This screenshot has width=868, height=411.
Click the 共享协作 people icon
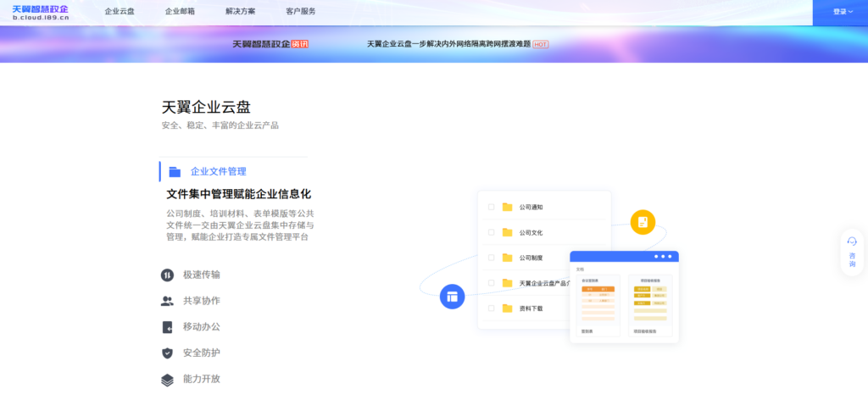(167, 302)
